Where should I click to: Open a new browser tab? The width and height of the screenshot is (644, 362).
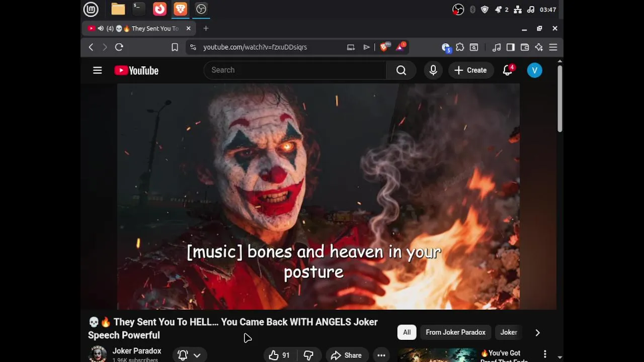(x=206, y=29)
